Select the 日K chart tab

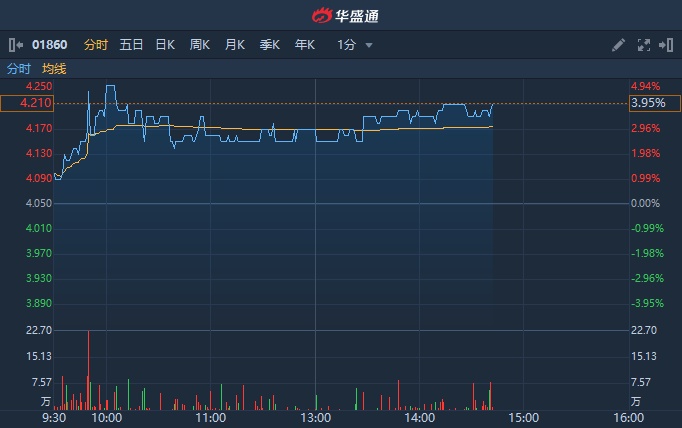click(x=165, y=45)
